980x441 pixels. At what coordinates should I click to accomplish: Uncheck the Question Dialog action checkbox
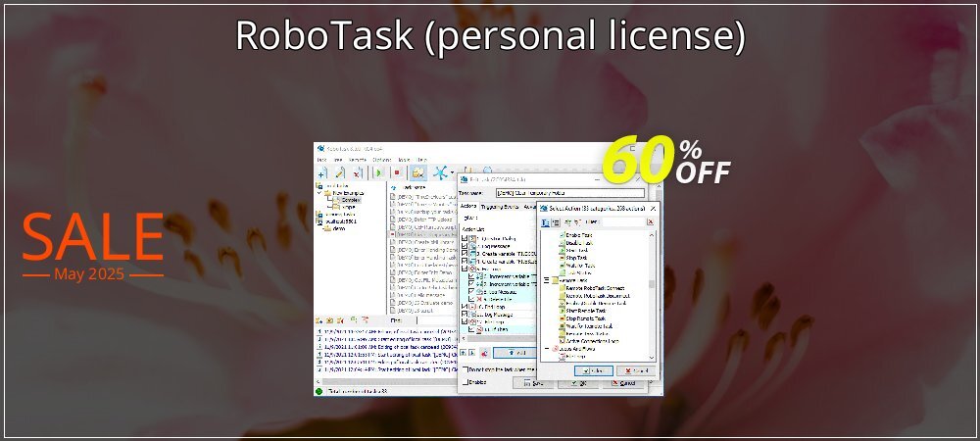point(465,238)
